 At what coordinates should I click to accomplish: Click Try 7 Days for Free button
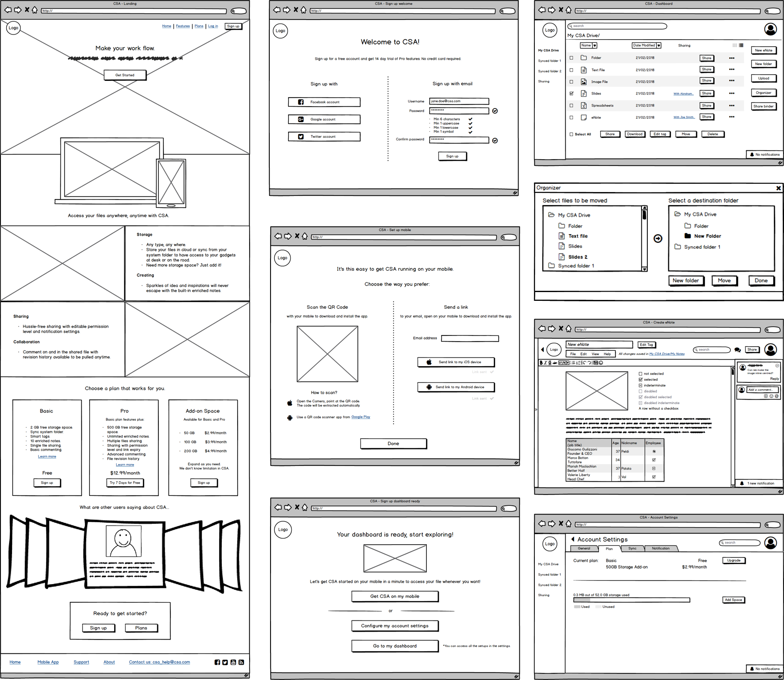coord(125,482)
